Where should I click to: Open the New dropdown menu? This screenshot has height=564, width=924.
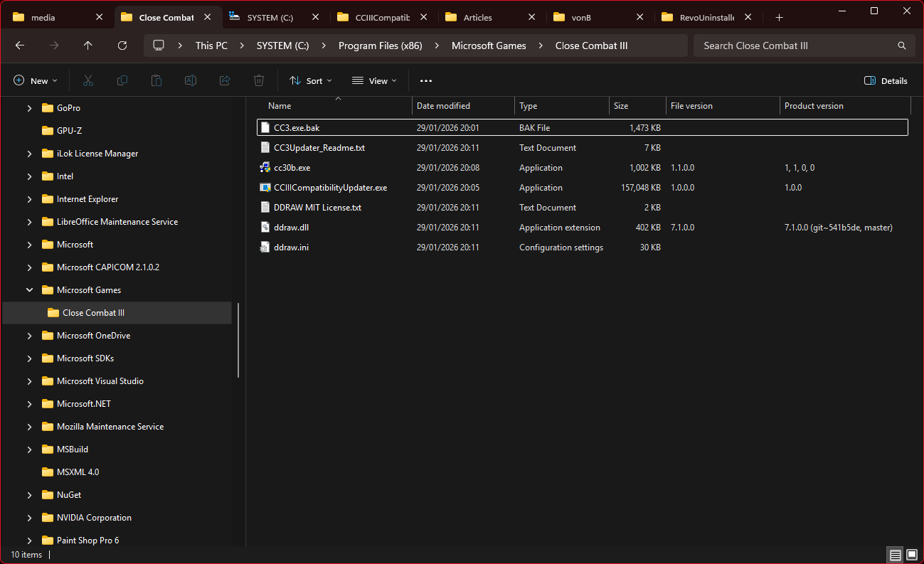coord(36,81)
